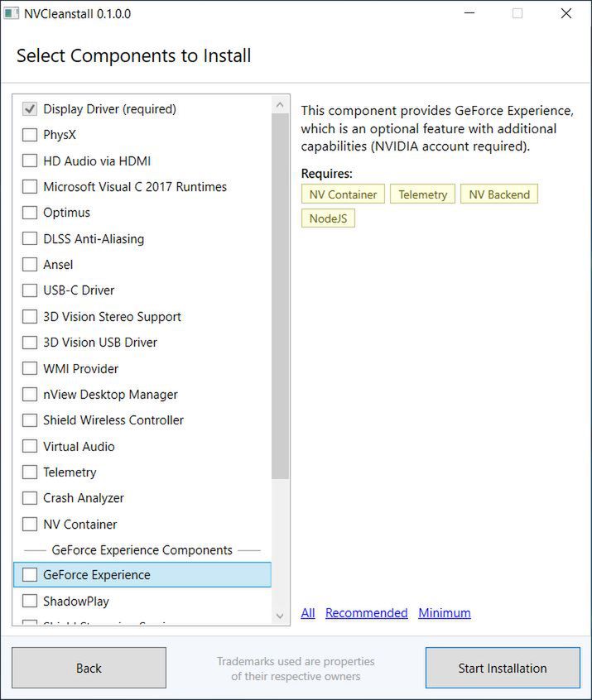Screen dimensions: 592x700
Task: Click the NVCleanstall app icon in title bar
Action: click(12, 13)
